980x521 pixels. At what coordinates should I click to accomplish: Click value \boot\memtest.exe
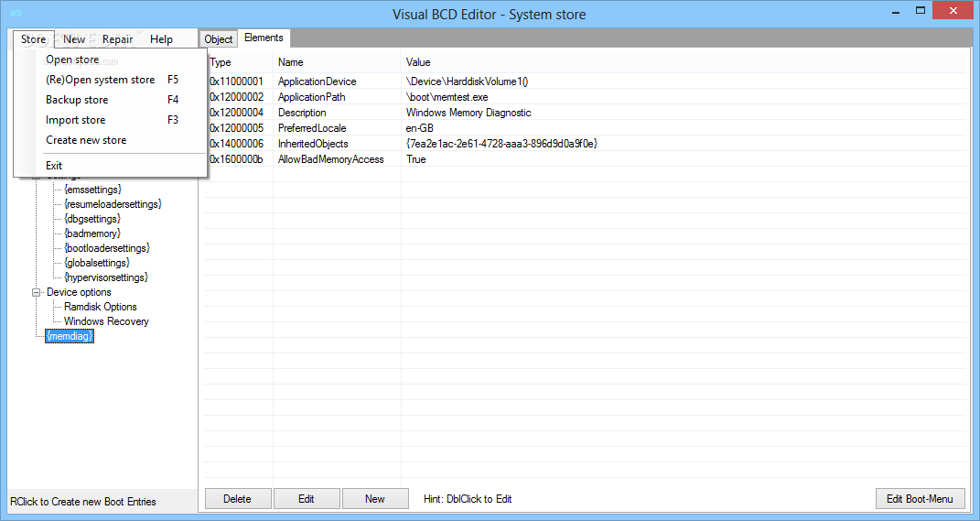pos(447,97)
